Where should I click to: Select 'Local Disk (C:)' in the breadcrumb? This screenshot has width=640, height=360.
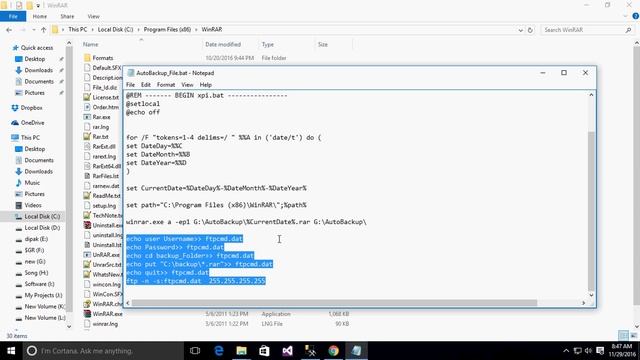click(x=116, y=29)
